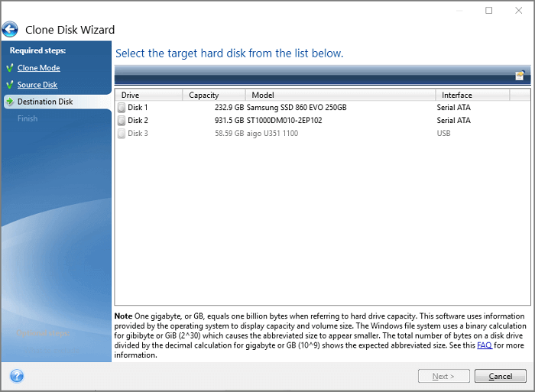Sort list by Interface column header

click(472, 95)
